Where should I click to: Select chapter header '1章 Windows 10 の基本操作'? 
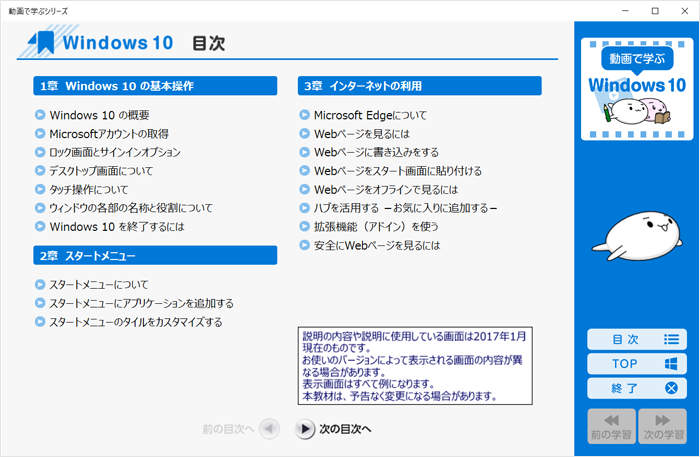tap(155, 86)
